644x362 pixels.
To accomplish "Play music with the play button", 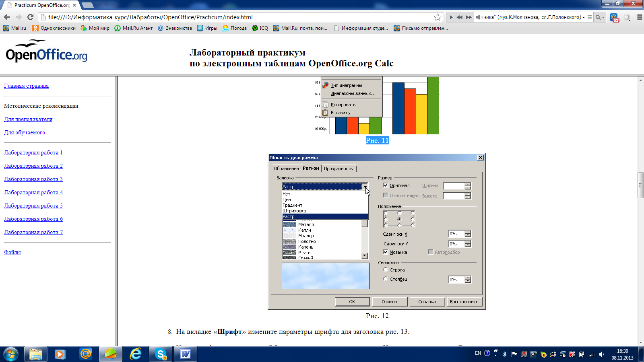I will pos(451,17).
